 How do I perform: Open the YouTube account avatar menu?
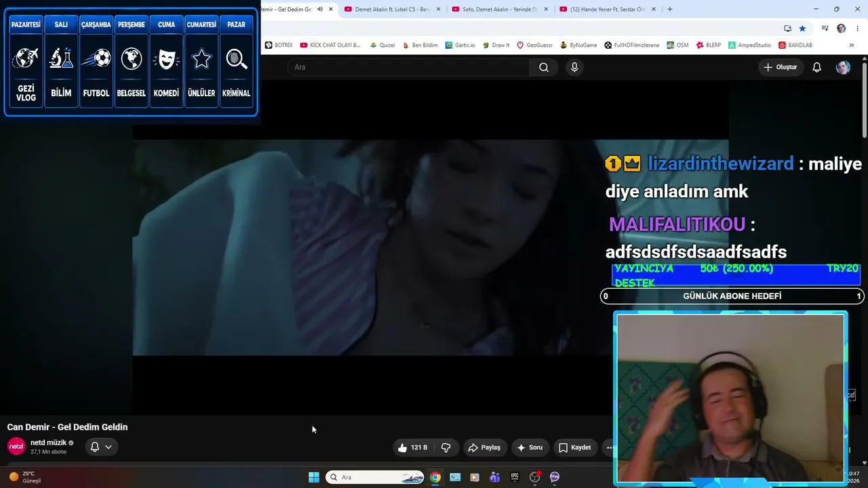(843, 67)
